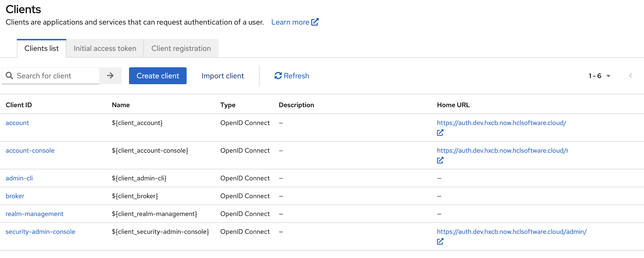Open the security-admin-console client link
The width and height of the screenshot is (644, 258).
click(40, 232)
